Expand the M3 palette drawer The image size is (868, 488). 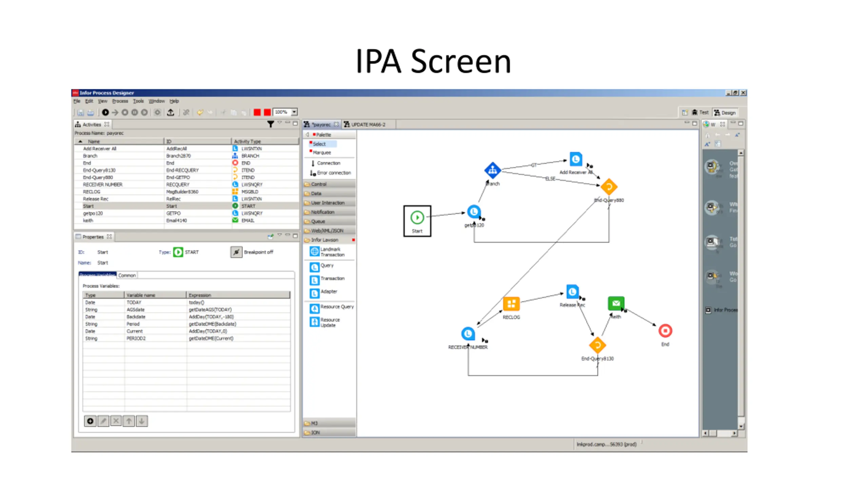click(329, 423)
